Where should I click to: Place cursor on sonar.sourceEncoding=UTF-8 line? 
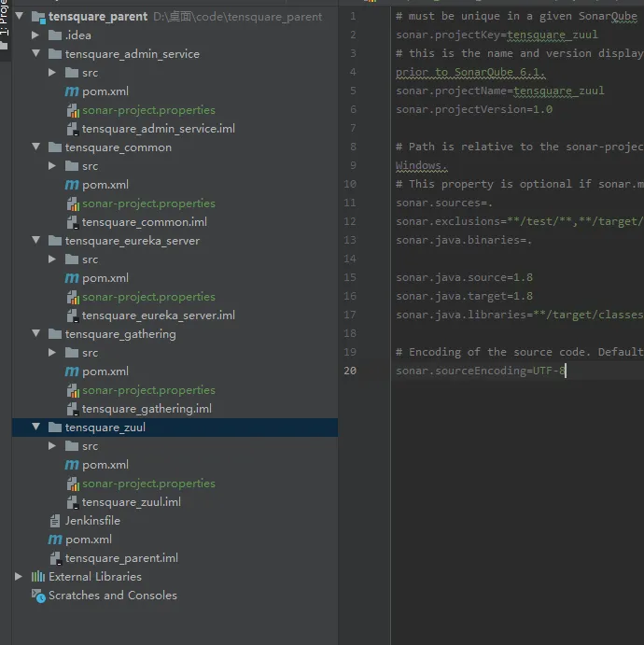click(x=481, y=371)
